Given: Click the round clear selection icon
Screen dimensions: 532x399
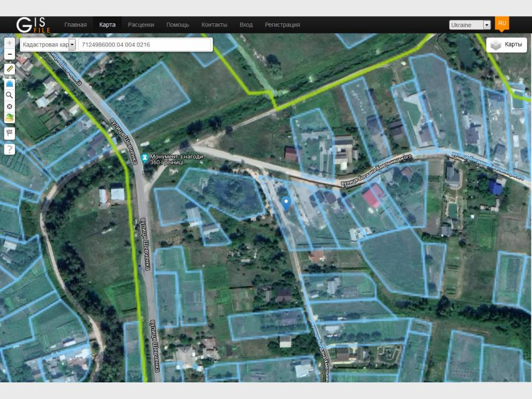Looking at the screenshot, I should [x=9, y=106].
